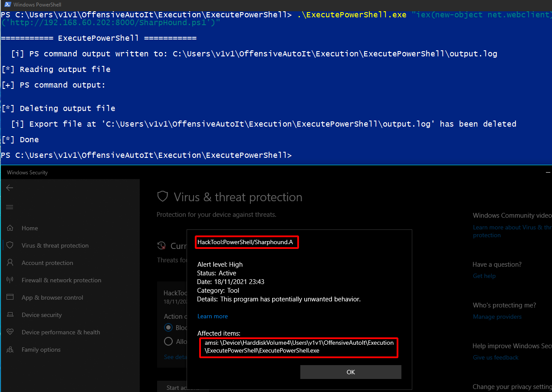This screenshot has width=552, height=392.
Task: Open the Learn more link in the threat dialog
Action: click(213, 316)
